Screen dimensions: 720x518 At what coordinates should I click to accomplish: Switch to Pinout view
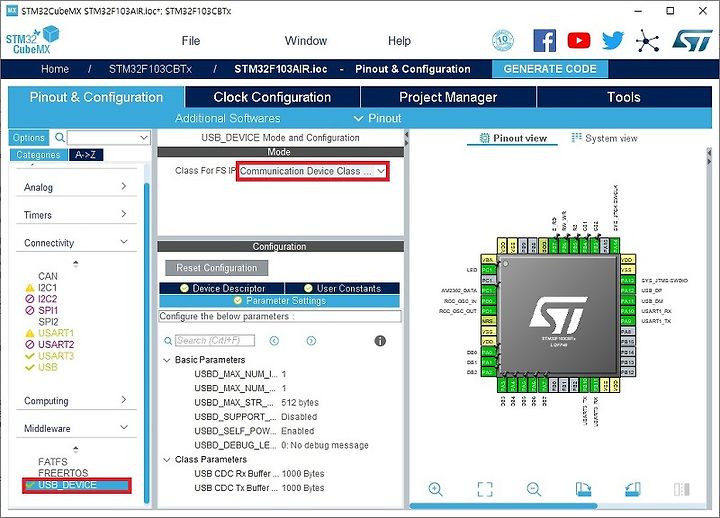point(512,138)
